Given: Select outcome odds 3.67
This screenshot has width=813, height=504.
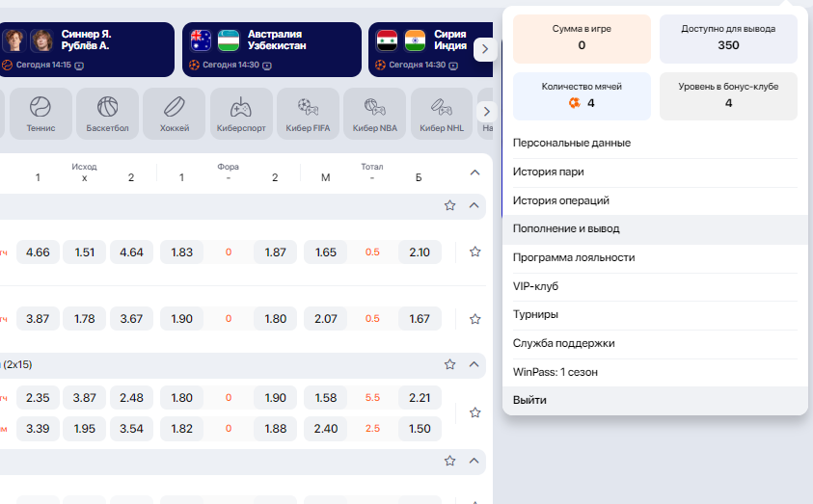Looking at the screenshot, I should (x=131, y=319).
